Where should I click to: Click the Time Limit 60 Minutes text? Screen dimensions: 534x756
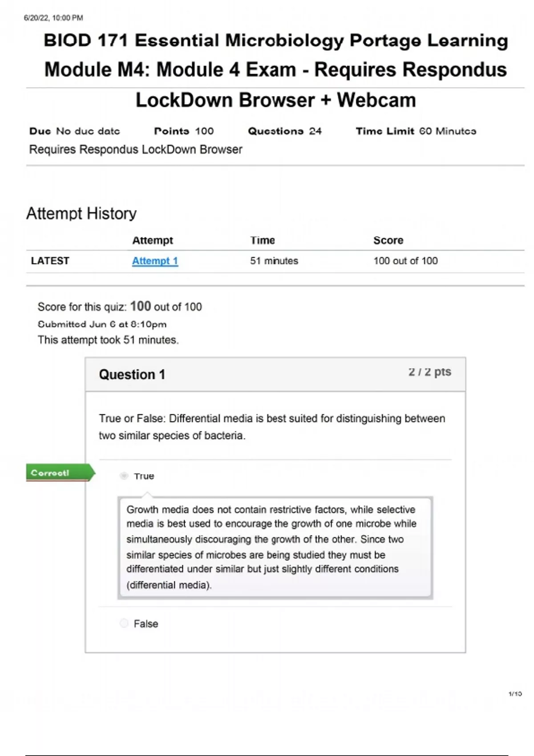[x=416, y=131]
